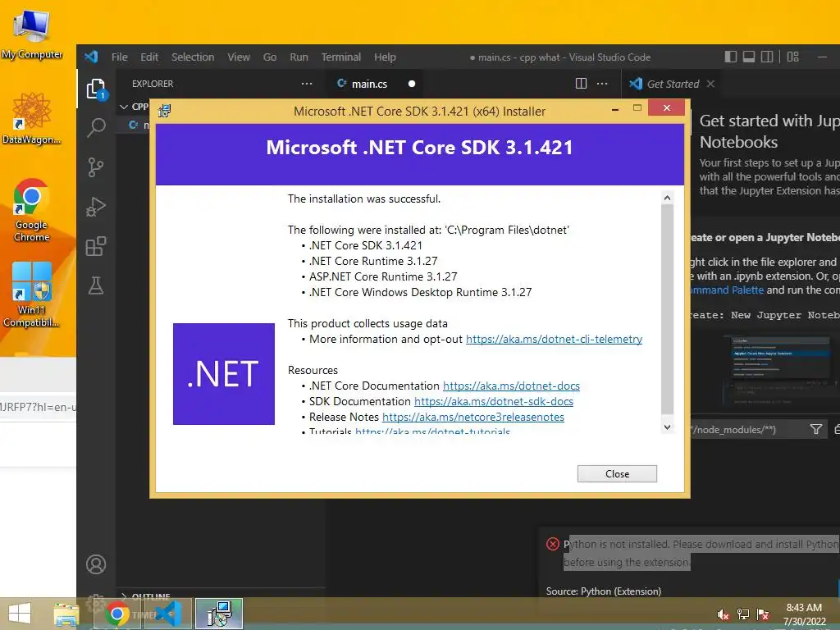840x630 pixels.
Task: Click the Command Palette link
Action: pos(727,290)
